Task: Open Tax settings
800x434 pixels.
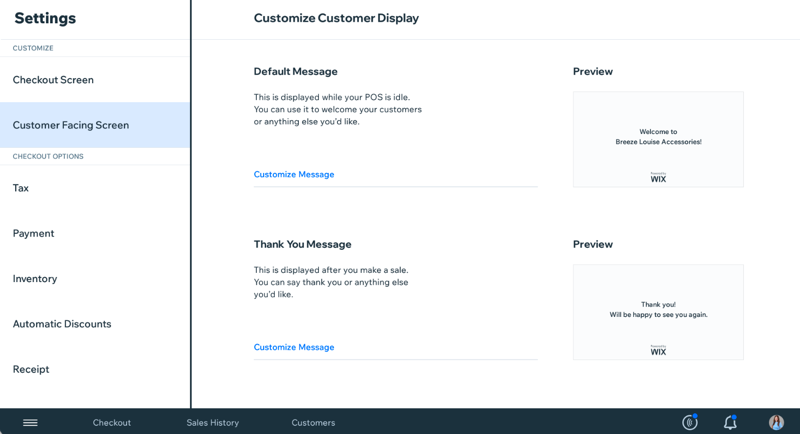Action: tap(95, 188)
